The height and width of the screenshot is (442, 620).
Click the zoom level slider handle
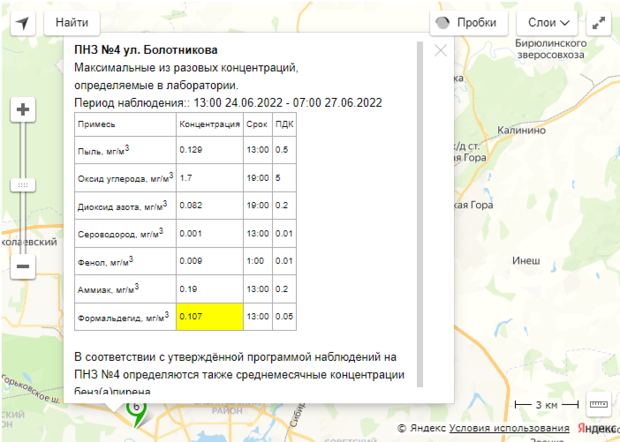pyautogui.click(x=23, y=185)
